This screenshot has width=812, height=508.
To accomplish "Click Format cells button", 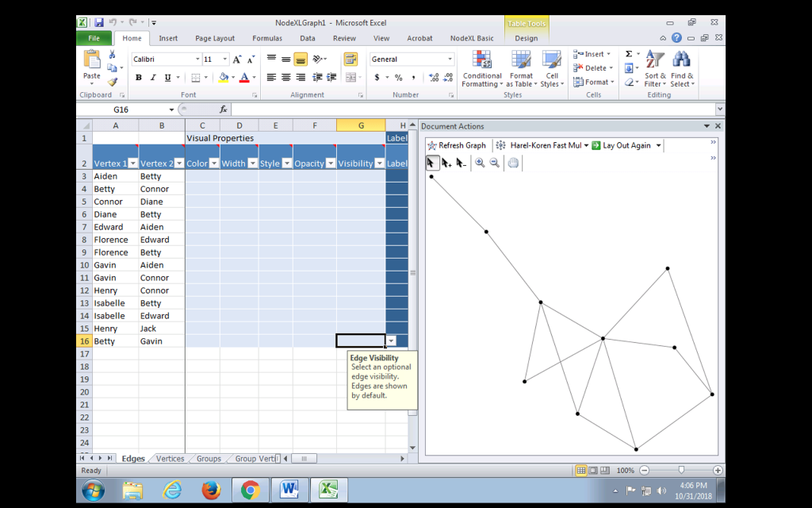I will 593,82.
